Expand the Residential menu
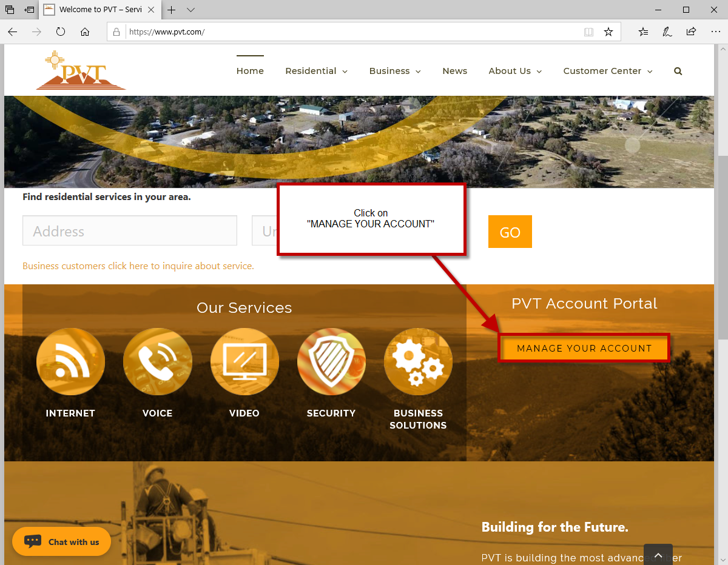This screenshot has width=728, height=565. (x=317, y=71)
